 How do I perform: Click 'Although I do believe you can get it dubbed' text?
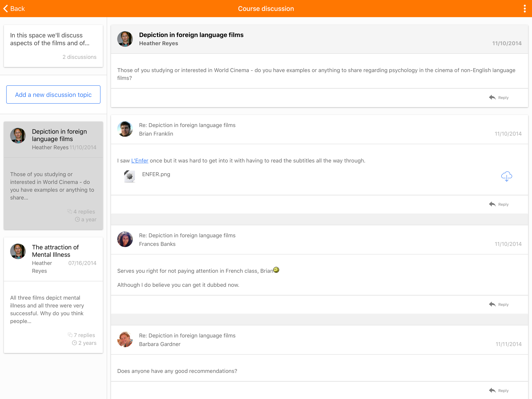178,285
